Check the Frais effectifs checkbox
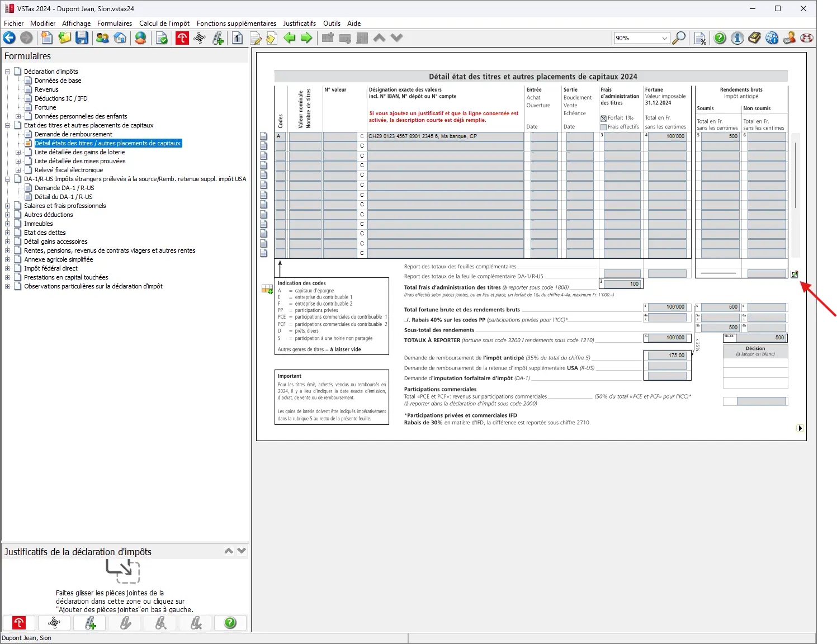Viewport: 837px width, 644px height. [x=604, y=127]
